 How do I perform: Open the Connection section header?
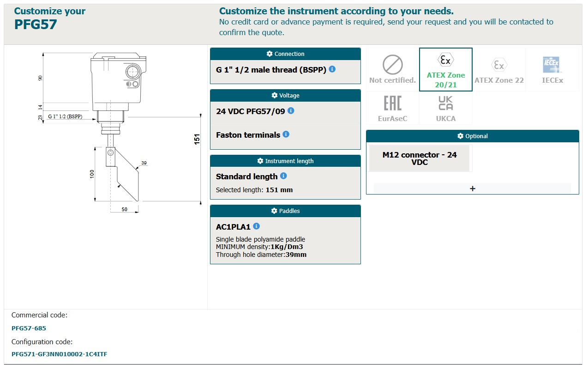285,54
